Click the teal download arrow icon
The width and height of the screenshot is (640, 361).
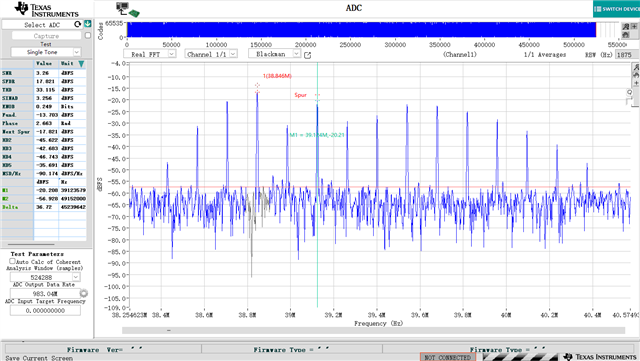[87, 24]
